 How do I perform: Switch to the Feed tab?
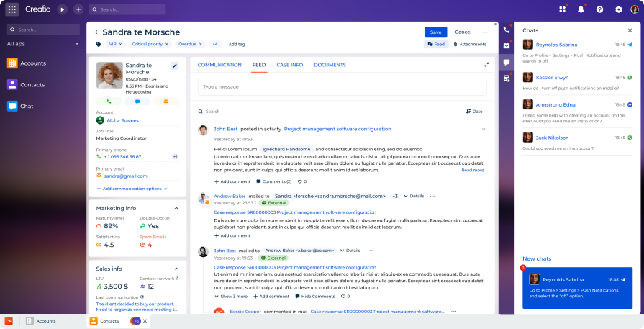point(259,65)
